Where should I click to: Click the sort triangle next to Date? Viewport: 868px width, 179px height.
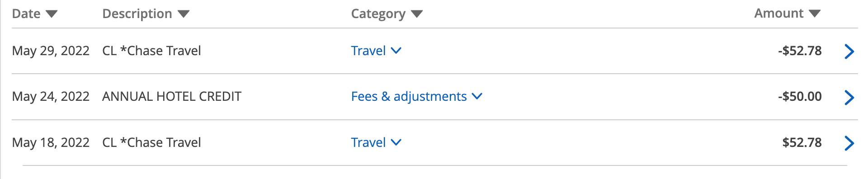[52, 14]
